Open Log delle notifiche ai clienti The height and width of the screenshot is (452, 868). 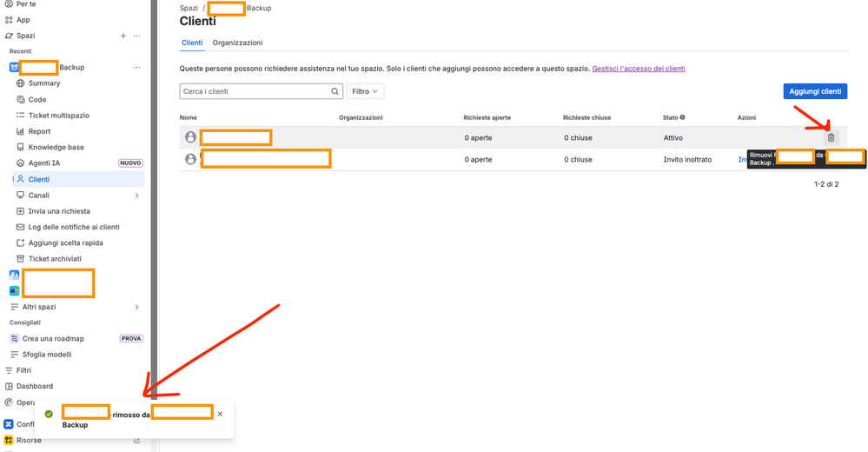pos(74,227)
